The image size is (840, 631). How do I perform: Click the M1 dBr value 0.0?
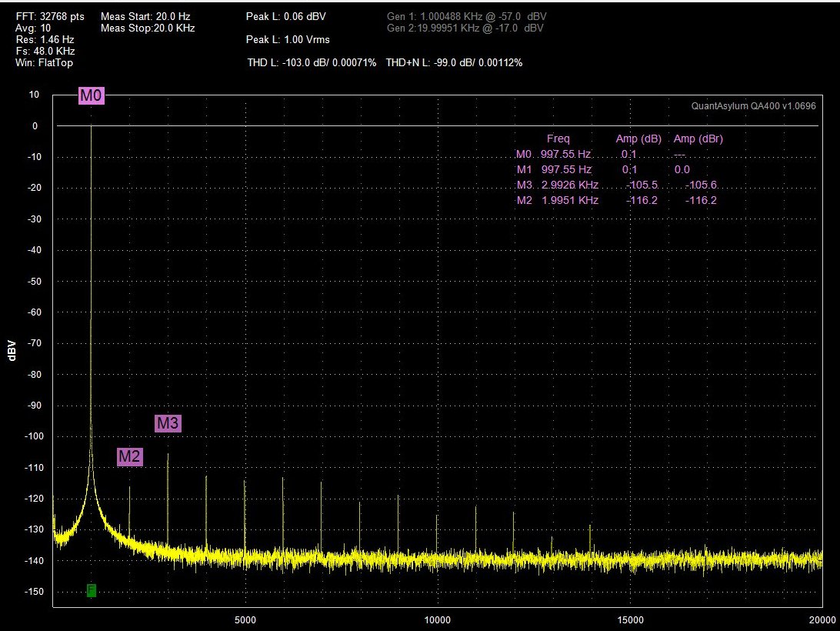click(682, 169)
